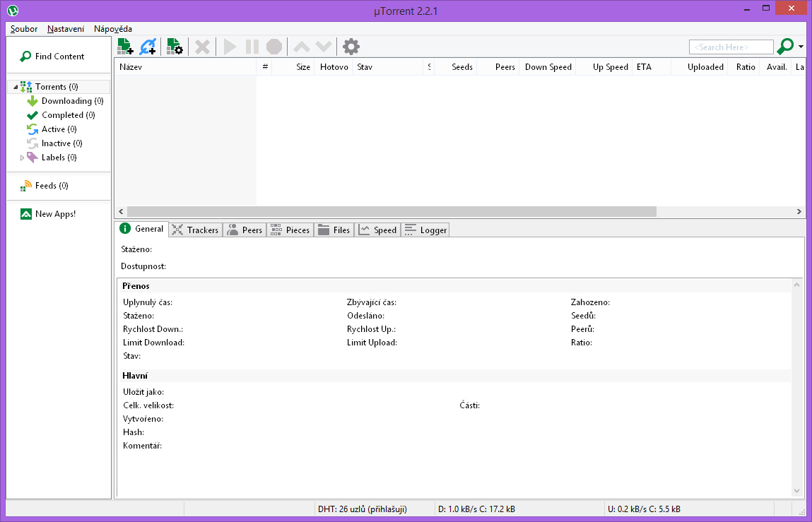This screenshot has width=812, height=522.
Task: Open Find Content in the sidebar
Action: coord(59,57)
